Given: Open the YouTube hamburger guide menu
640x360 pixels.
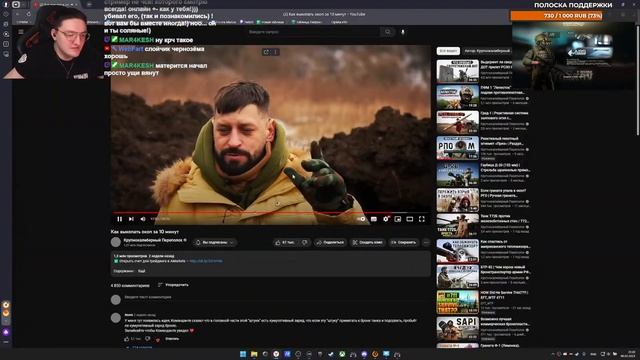Looking at the screenshot, I should (21, 32).
